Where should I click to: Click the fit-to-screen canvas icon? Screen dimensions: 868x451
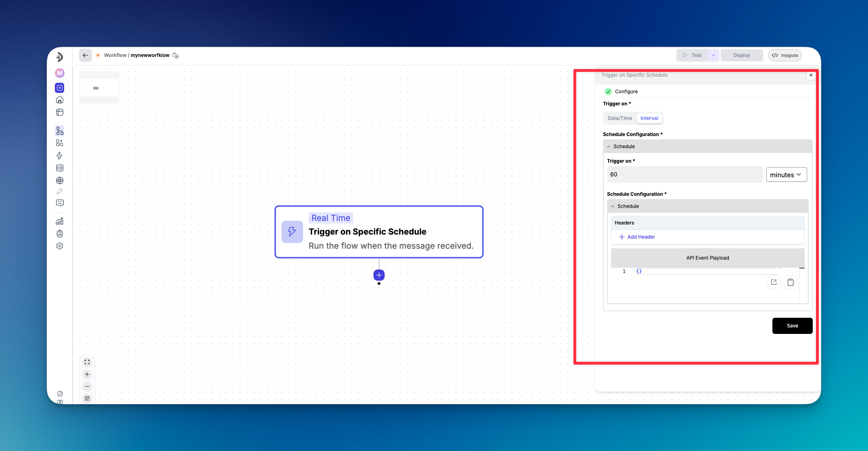[x=87, y=362]
